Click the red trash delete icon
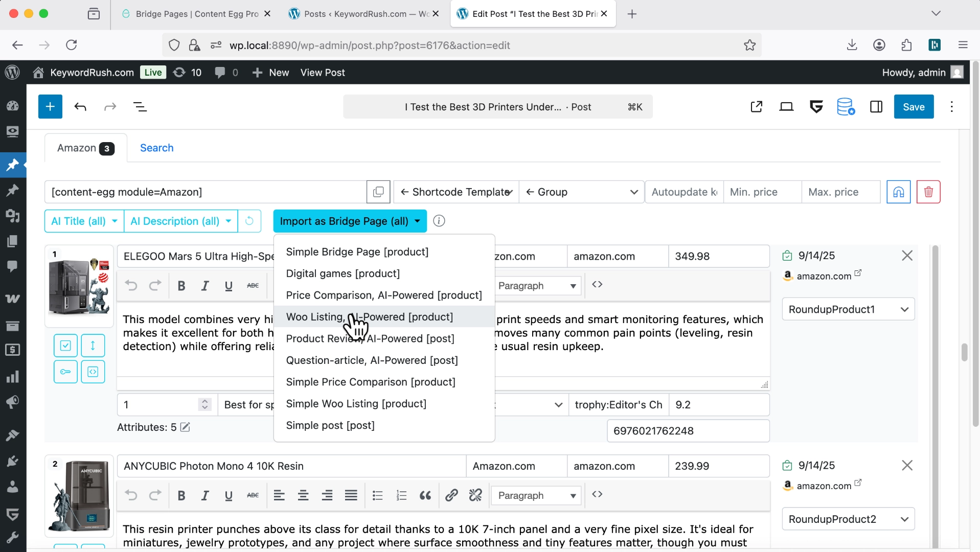Viewport: 980px width, 552px height. (928, 192)
